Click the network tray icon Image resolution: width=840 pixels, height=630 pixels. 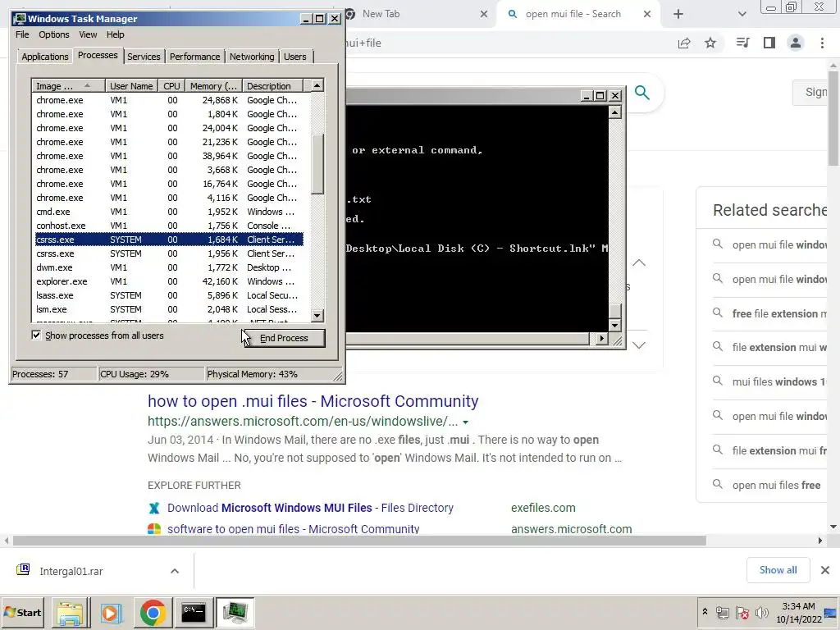click(x=723, y=613)
